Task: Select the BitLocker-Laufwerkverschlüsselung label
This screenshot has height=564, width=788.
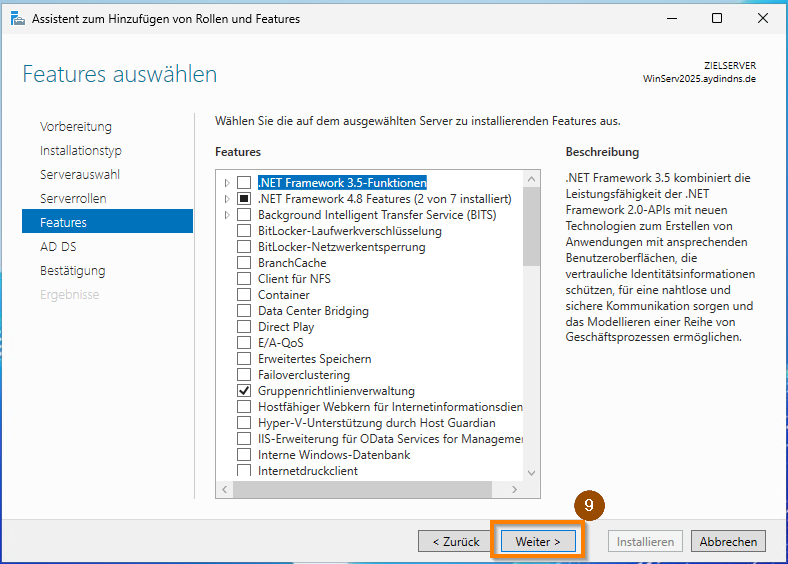Action: 350,231
